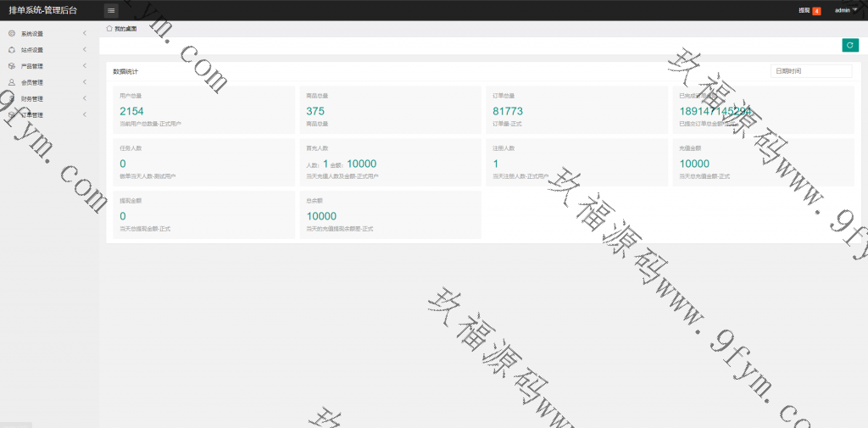Expand the 产品管理 chevron arrow

coord(85,66)
